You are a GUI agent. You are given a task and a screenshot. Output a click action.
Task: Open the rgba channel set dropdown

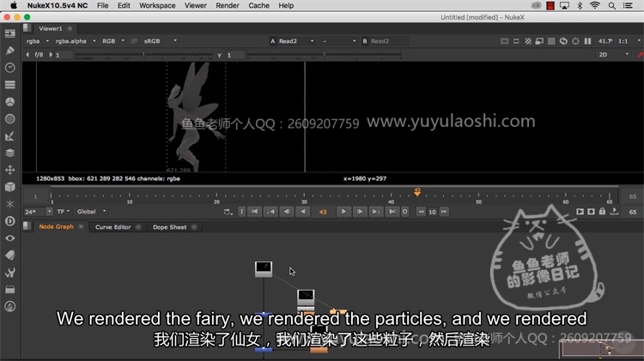(38, 41)
